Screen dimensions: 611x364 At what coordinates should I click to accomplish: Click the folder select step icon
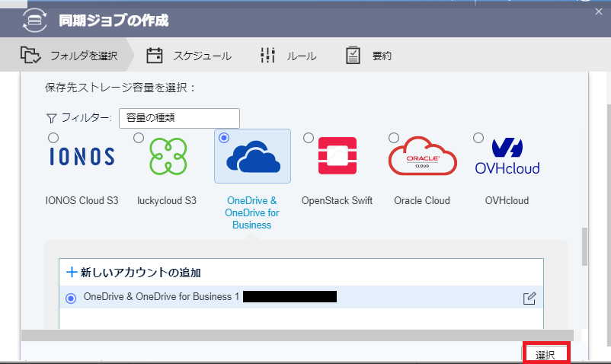[x=30, y=55]
